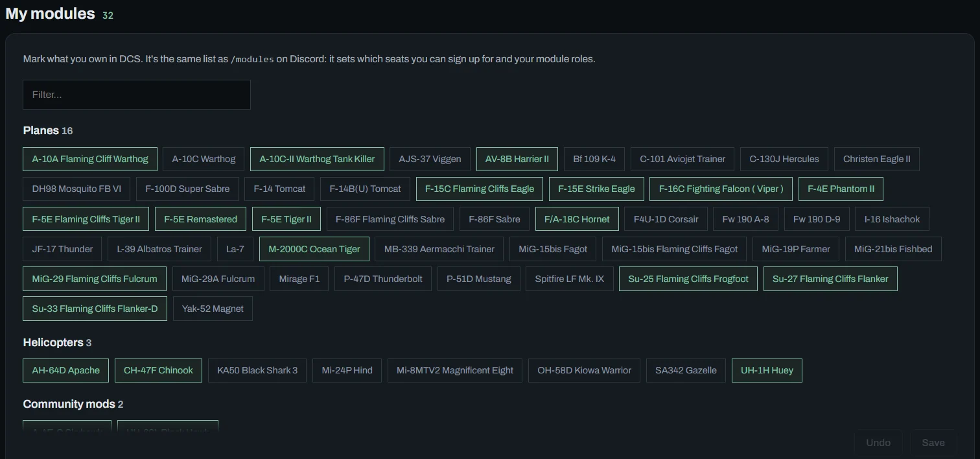Image resolution: width=980 pixels, height=459 pixels.
Task: Select F-86F Flaming Cliffs Sabre
Action: 390,219
